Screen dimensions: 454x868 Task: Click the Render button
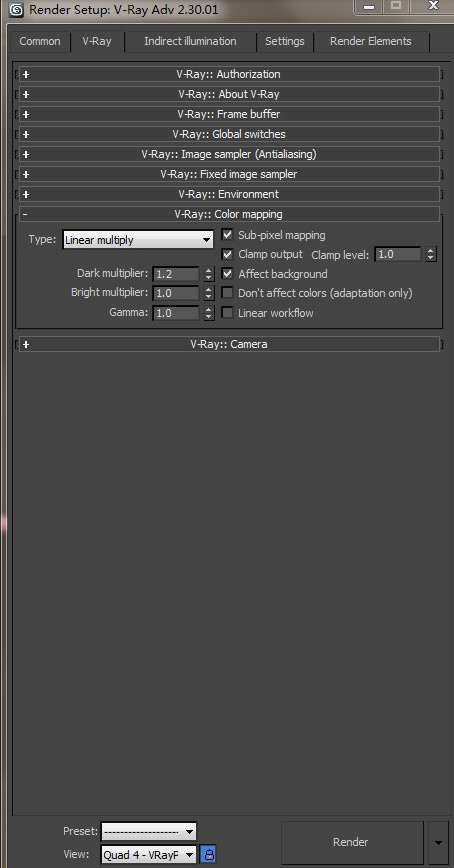click(x=351, y=842)
